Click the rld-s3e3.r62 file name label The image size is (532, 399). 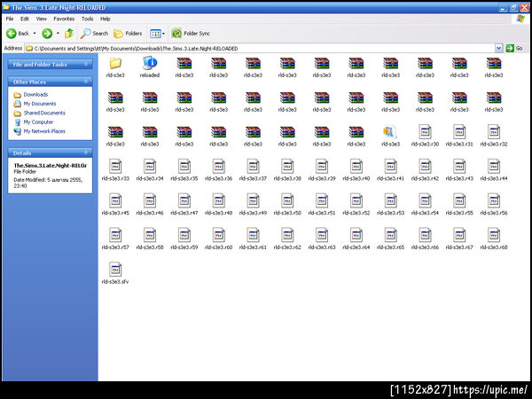click(287, 247)
